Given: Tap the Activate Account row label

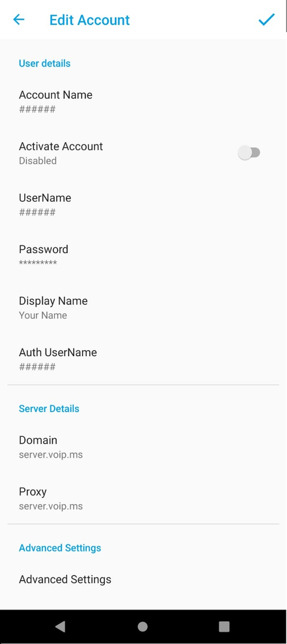Looking at the screenshot, I should click(61, 147).
